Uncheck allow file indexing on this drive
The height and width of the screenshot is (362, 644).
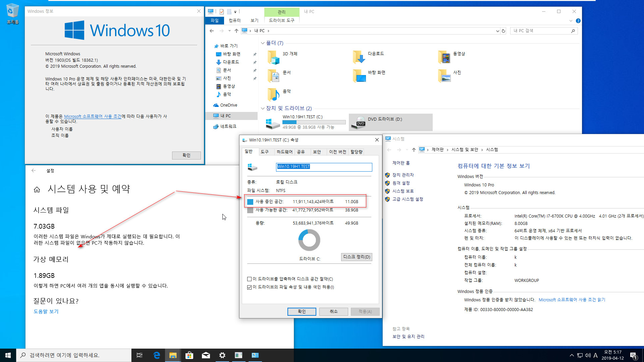[x=250, y=287]
